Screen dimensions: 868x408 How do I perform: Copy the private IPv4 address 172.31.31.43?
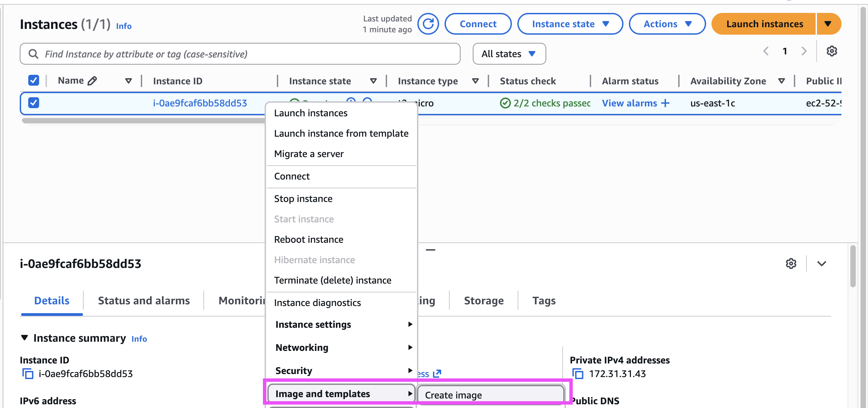578,374
